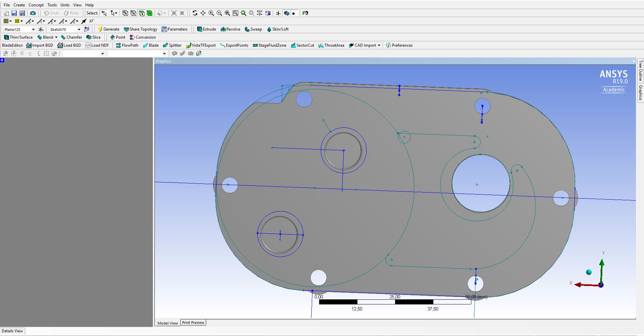Image resolution: width=644 pixels, height=336 pixels.
Task: Toggle the edge selection filter
Action: tap(133, 13)
